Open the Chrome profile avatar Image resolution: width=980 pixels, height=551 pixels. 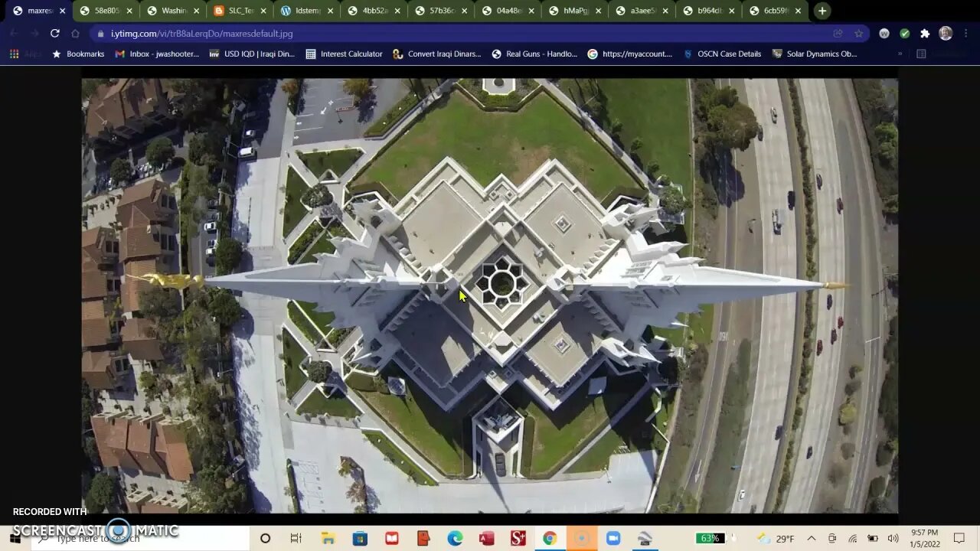pyautogui.click(x=946, y=34)
